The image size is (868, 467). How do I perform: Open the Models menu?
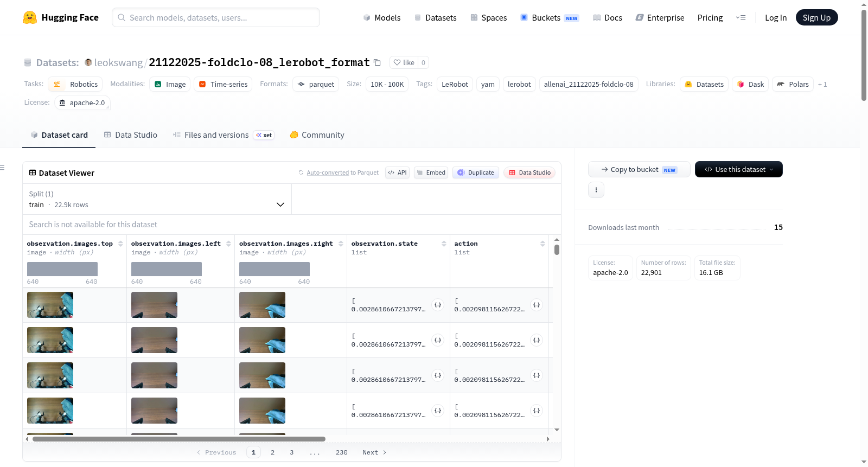pos(382,17)
